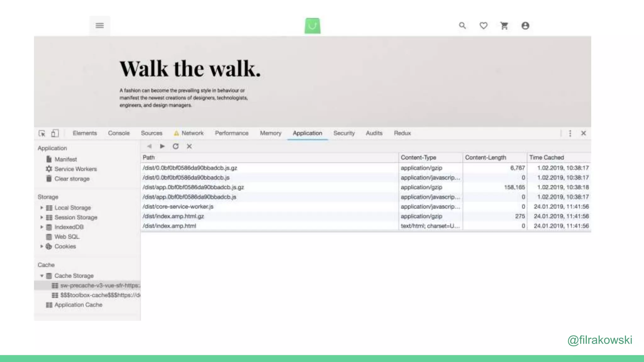Screen dimensions: 644x362
Task: Collapse the Cache Storage tree
Action: [x=42, y=276]
